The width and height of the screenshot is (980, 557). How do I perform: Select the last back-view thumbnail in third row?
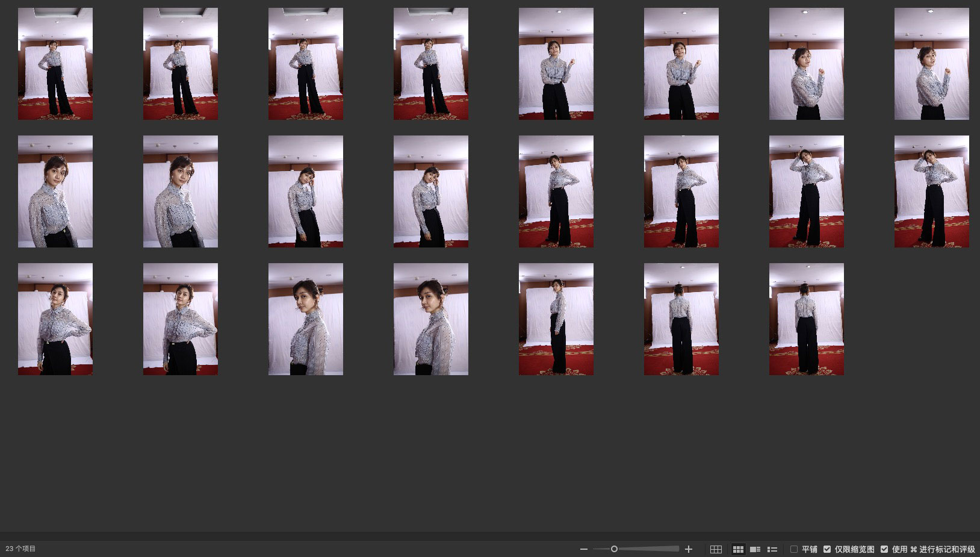tap(806, 319)
